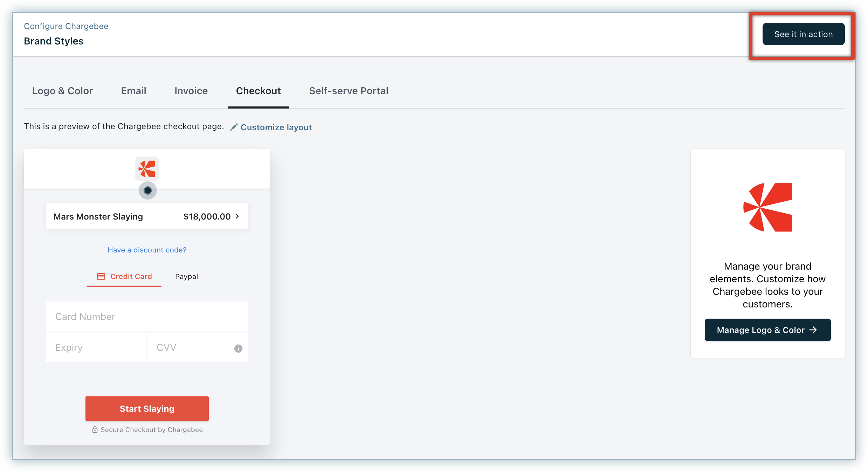The width and height of the screenshot is (868, 472).
Task: Click the credit card icon in payment tab
Action: tap(101, 277)
